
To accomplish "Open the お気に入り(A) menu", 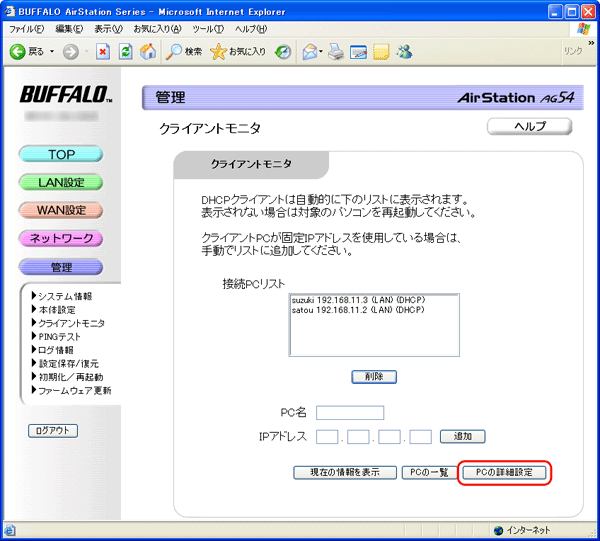I will [x=157, y=29].
